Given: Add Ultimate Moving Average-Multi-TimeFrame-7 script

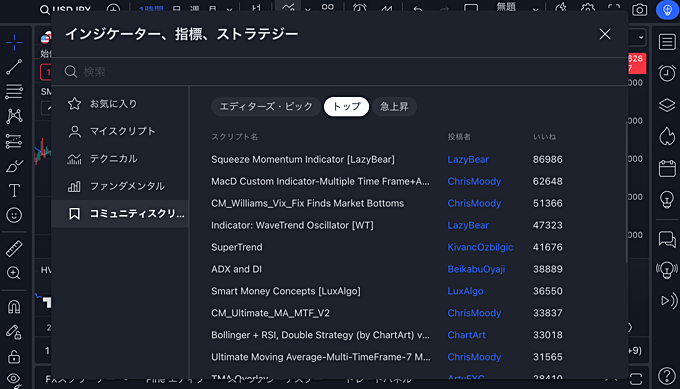Looking at the screenshot, I should [x=321, y=357].
